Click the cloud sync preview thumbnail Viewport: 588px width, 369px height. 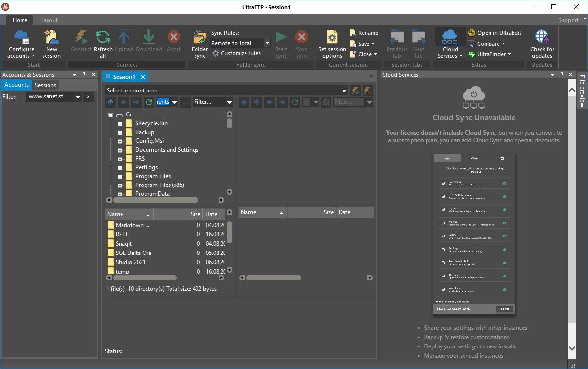click(x=474, y=234)
